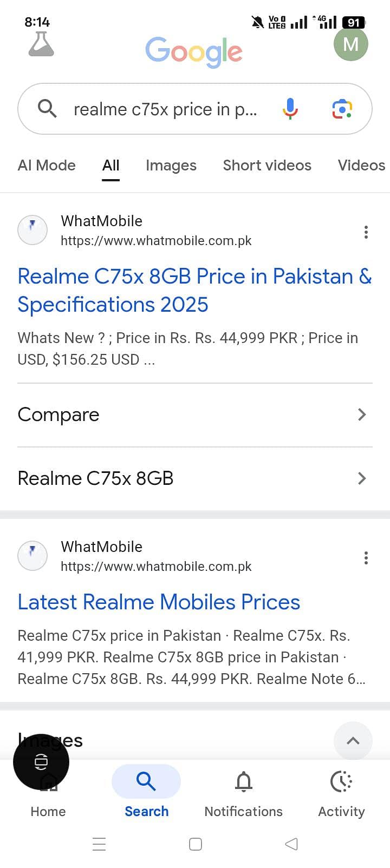This screenshot has width=390, height=868.
Task: Open the three-dot menu on first result
Action: pyautogui.click(x=366, y=232)
